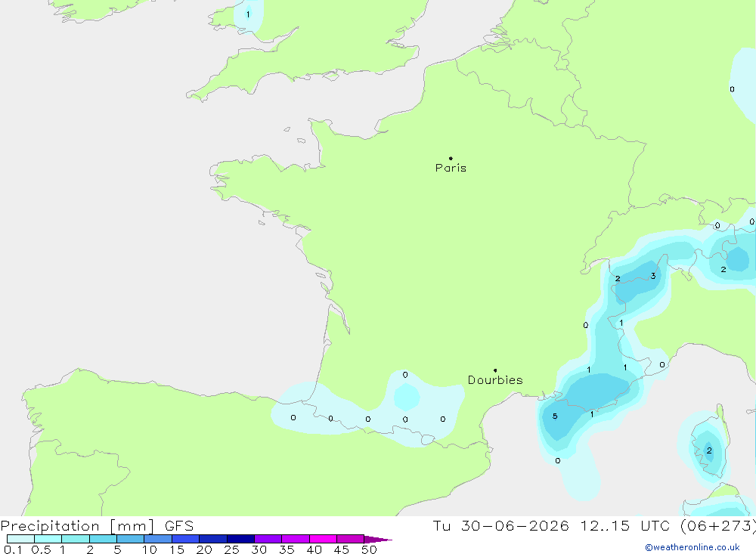The width and height of the screenshot is (756, 554).
Task: Click the precipitation value '5' near the Mediterranean coast
Action: [x=555, y=416]
